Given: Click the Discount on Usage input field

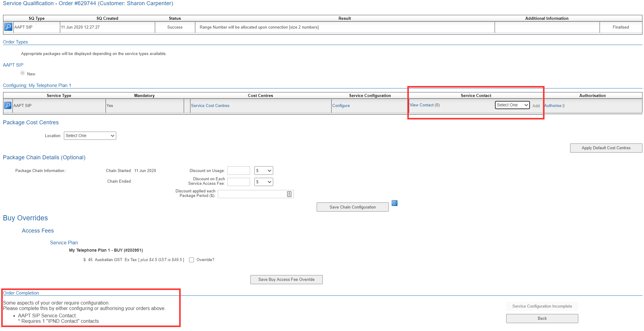Looking at the screenshot, I should pyautogui.click(x=238, y=171).
